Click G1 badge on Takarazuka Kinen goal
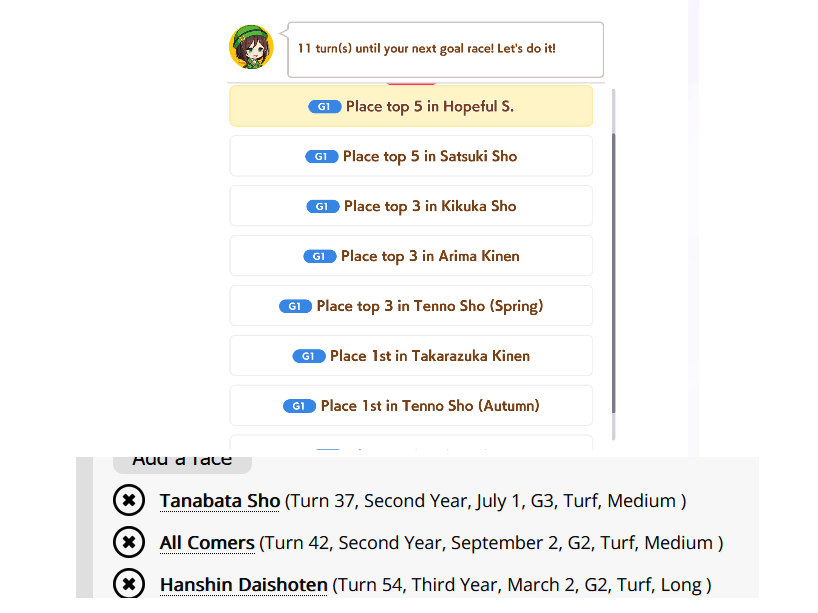Screen dimensions: 818x613 click(x=308, y=356)
